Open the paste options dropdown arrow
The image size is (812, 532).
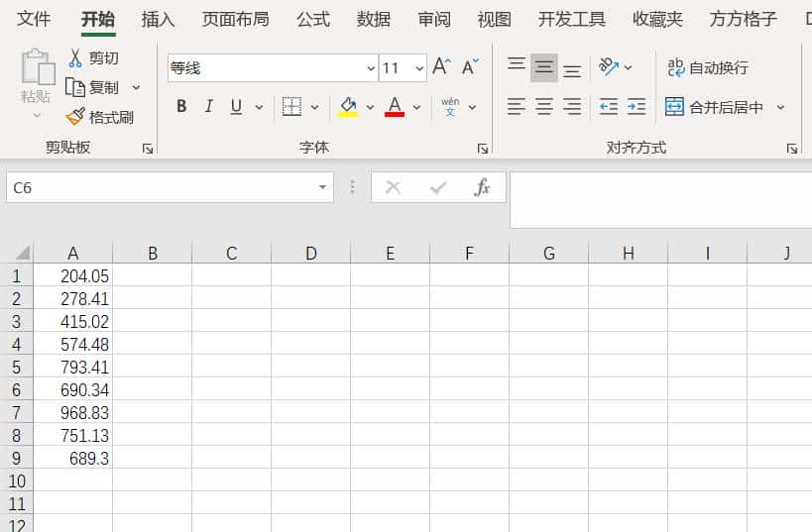[37, 115]
